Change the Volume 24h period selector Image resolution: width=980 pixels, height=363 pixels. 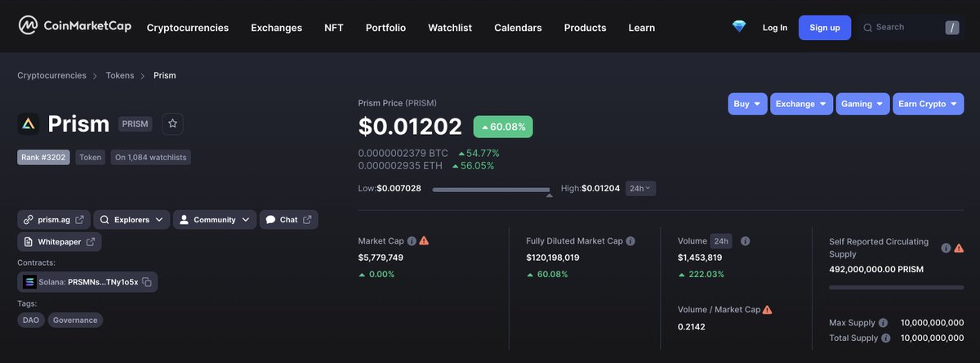pos(721,241)
